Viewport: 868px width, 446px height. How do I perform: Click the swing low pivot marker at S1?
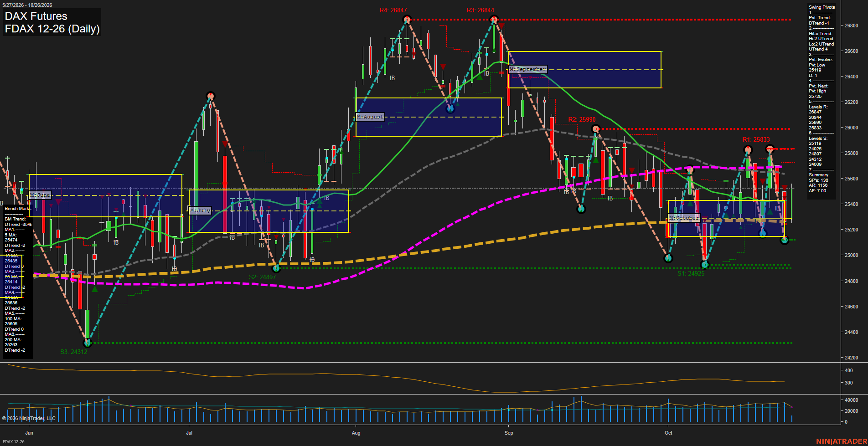(x=705, y=264)
